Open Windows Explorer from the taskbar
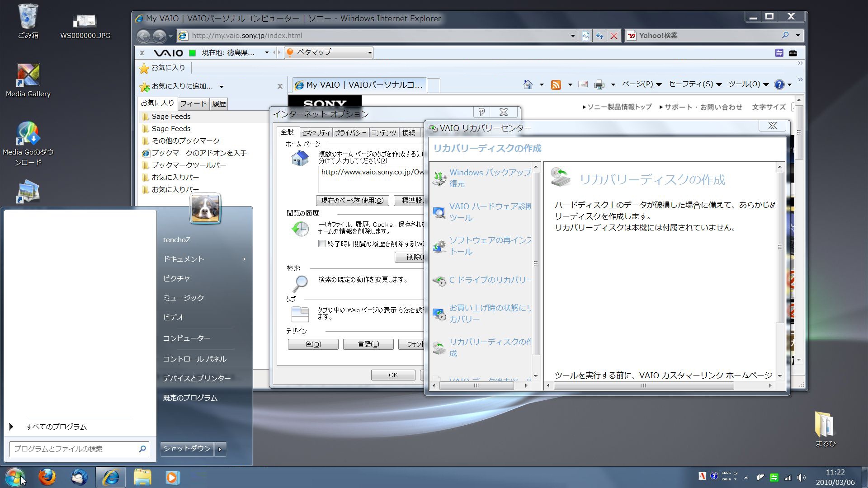Screen dimensions: 868x488 142,477
